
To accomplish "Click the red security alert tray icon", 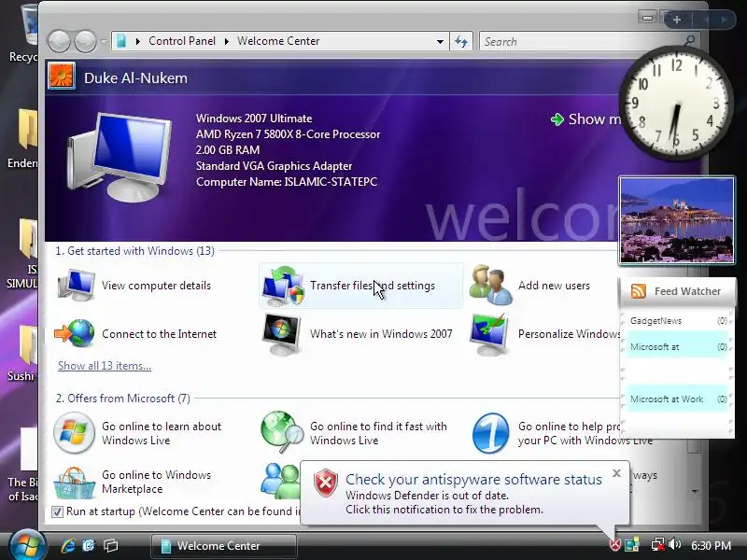I will (615, 544).
